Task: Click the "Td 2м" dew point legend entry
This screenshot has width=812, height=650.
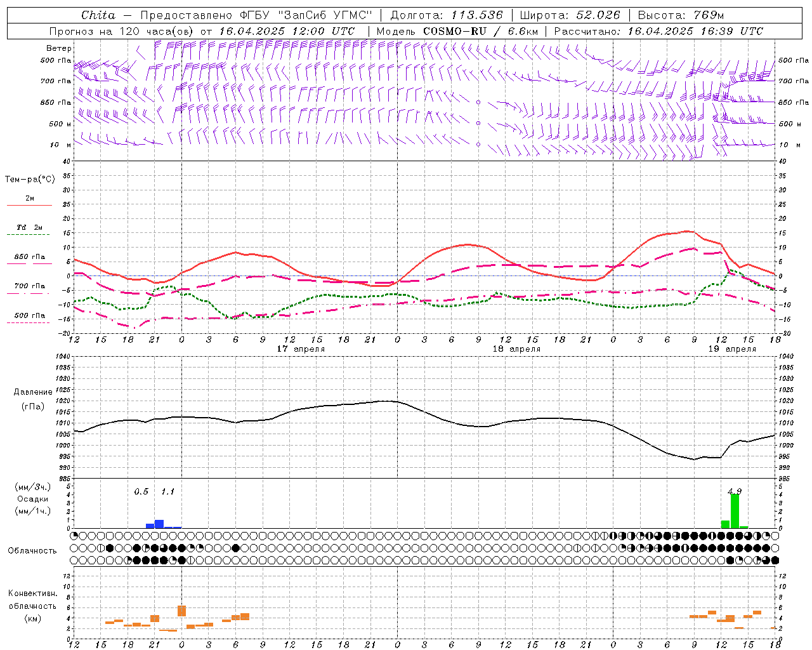Action: [x=30, y=227]
